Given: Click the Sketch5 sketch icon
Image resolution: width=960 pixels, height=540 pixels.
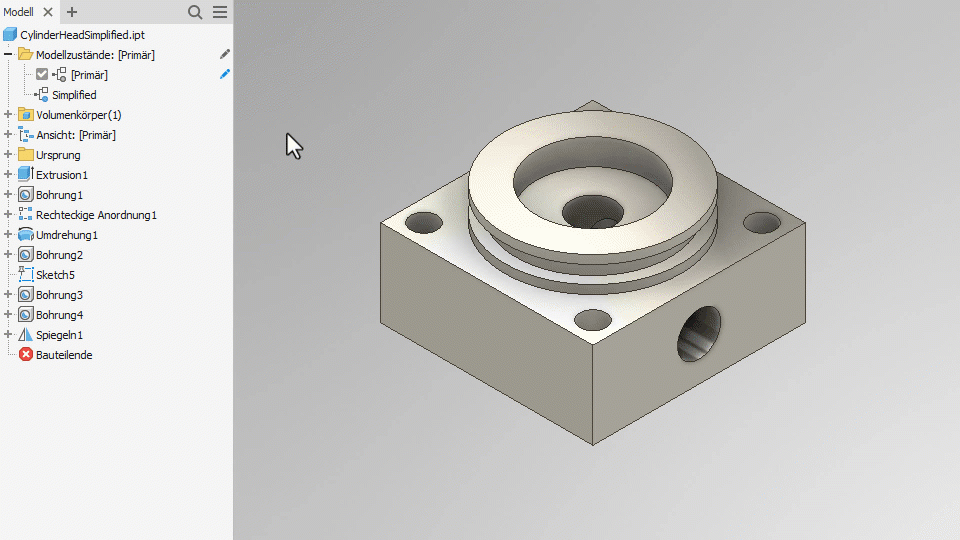Looking at the screenshot, I should click(x=25, y=274).
